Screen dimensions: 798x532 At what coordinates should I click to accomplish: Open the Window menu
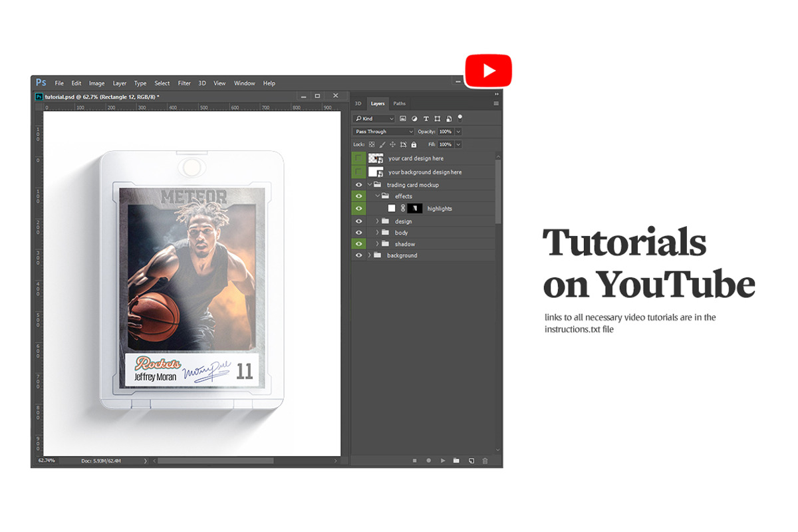[x=244, y=83]
